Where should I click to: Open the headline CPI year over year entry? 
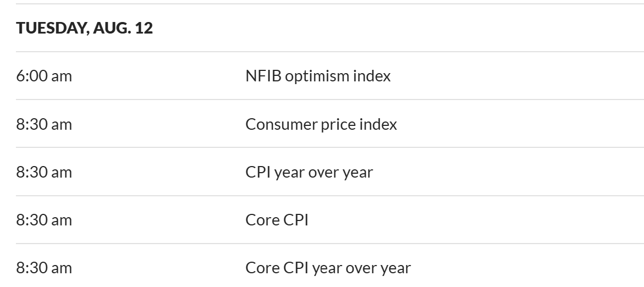[309, 172]
